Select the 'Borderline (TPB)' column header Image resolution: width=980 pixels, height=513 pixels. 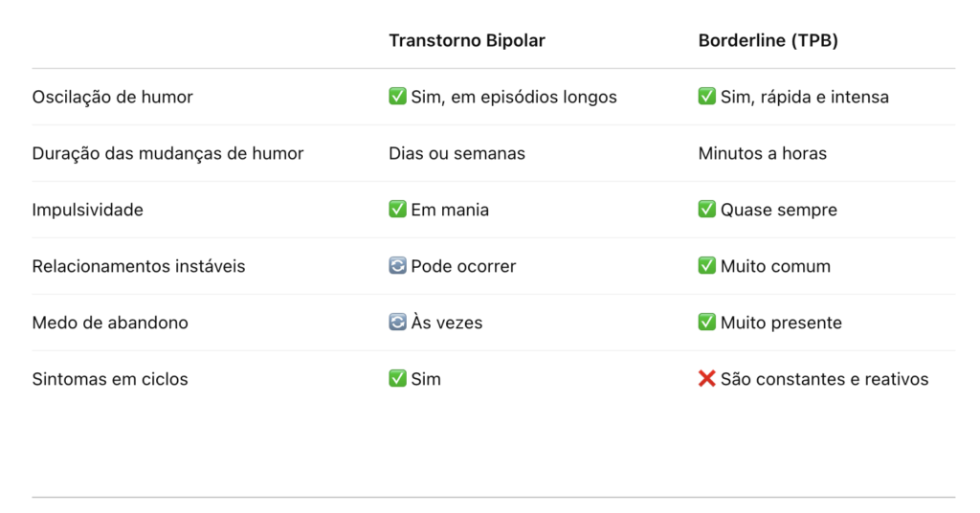768,40
